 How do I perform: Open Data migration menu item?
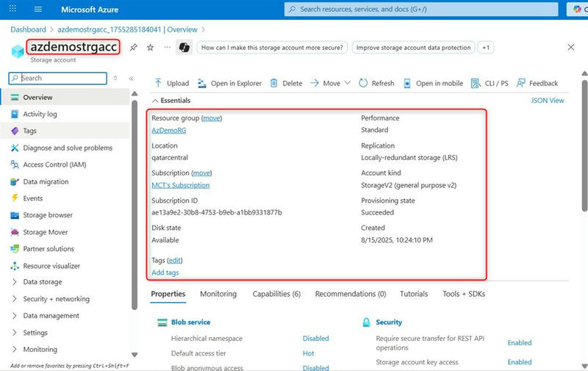(65, 181)
